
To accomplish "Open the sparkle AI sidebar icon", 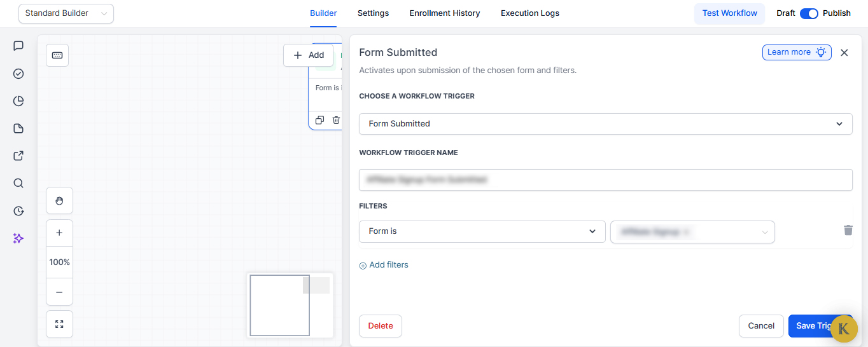I will pyautogui.click(x=18, y=238).
